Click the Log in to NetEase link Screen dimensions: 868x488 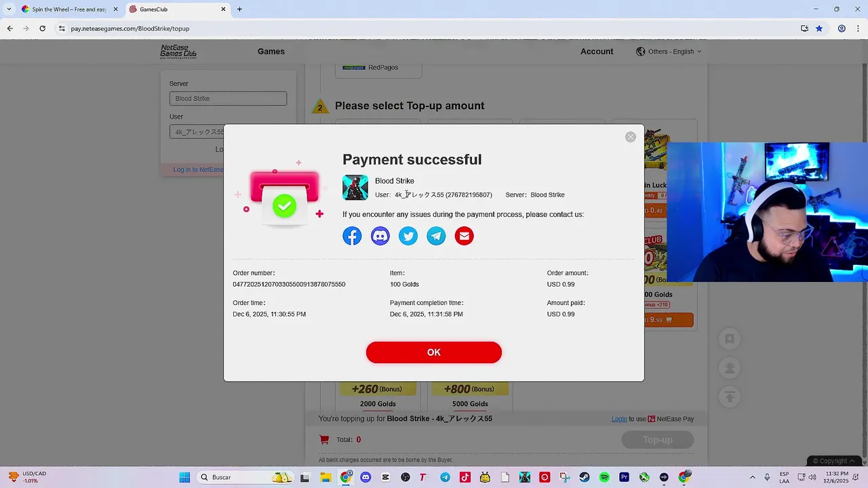coord(198,169)
